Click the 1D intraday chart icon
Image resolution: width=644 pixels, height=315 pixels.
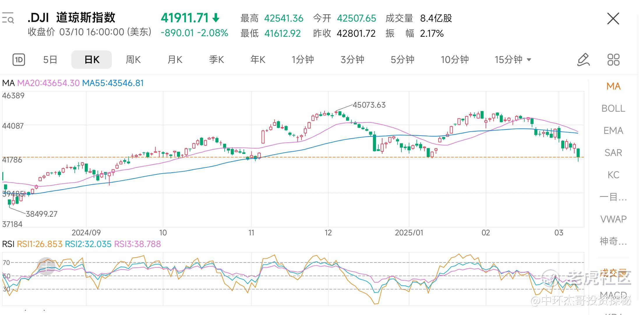[x=19, y=60]
